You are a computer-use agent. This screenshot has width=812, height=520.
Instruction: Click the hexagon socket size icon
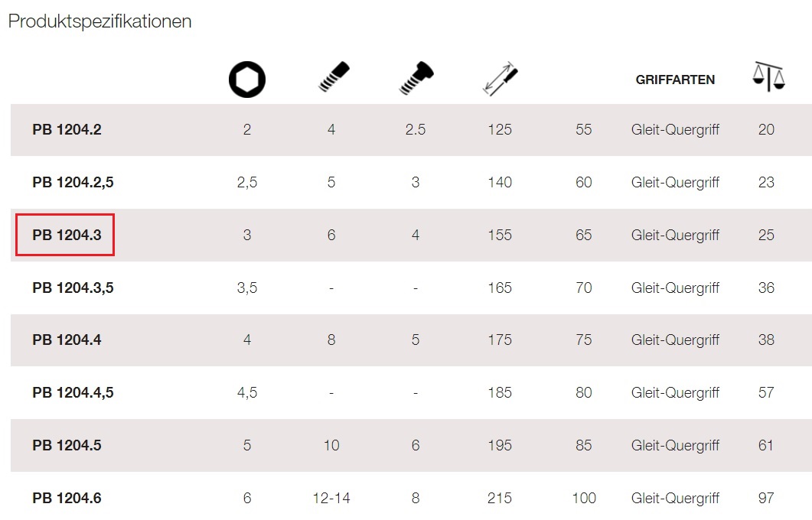click(247, 80)
